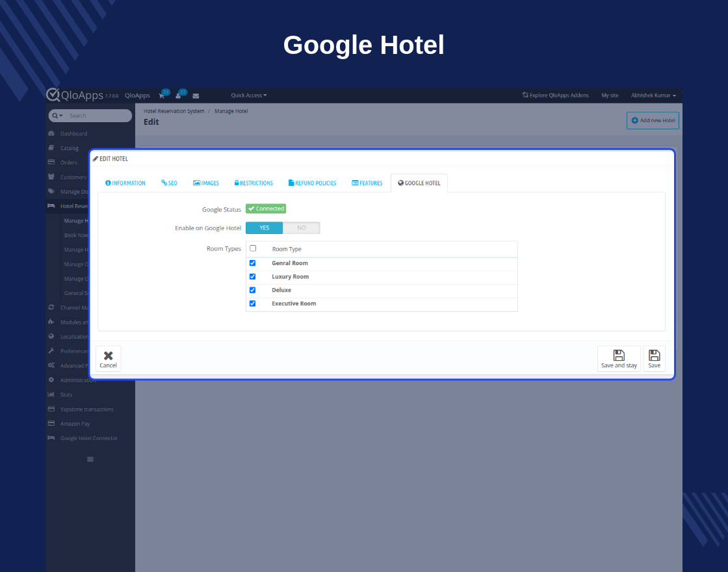
Task: Click the Save and stay button
Action: coord(619,359)
